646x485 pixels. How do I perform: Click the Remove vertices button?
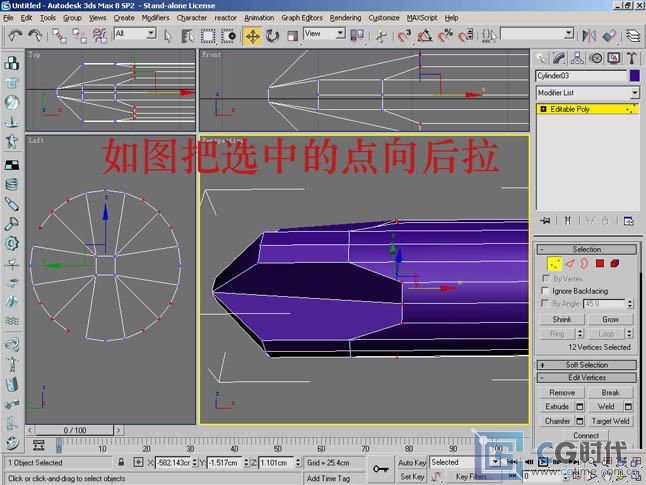click(562, 393)
